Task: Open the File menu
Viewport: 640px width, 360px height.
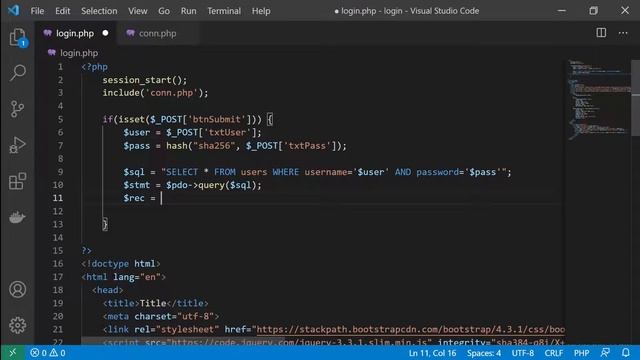Action: (x=37, y=11)
